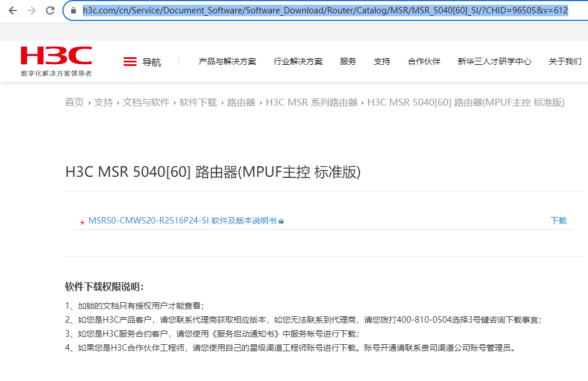Click the 导航 label
The image size is (588, 381).
(152, 62)
